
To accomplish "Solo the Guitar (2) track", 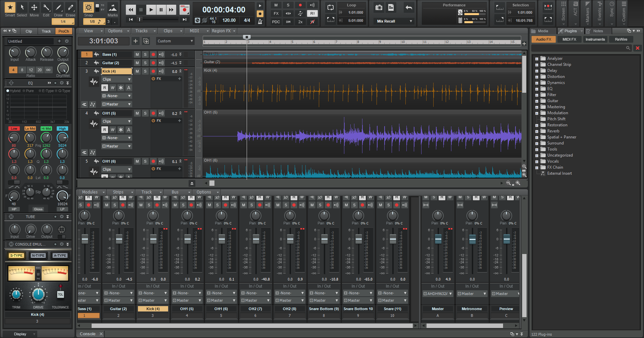I will pyautogui.click(x=145, y=63).
